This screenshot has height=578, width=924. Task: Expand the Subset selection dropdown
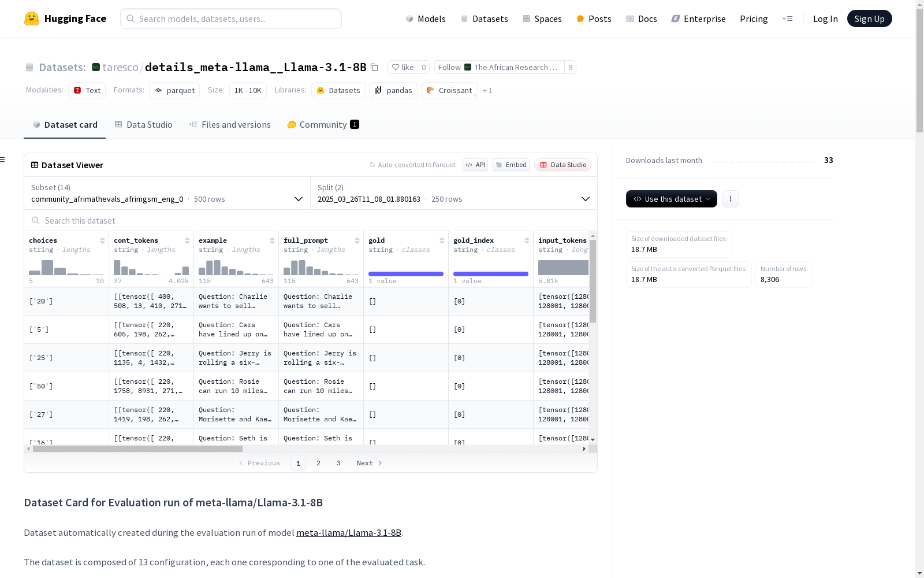tap(167, 193)
